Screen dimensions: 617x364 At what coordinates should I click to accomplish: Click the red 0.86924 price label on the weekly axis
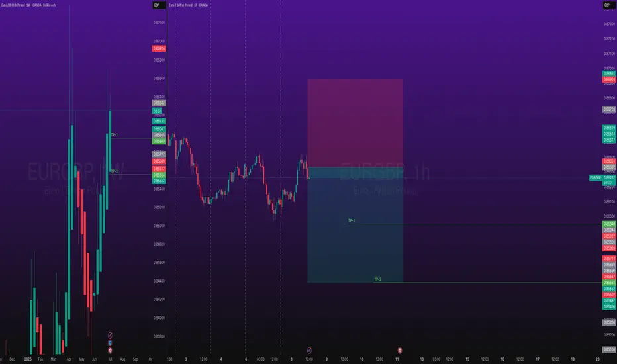click(159, 48)
